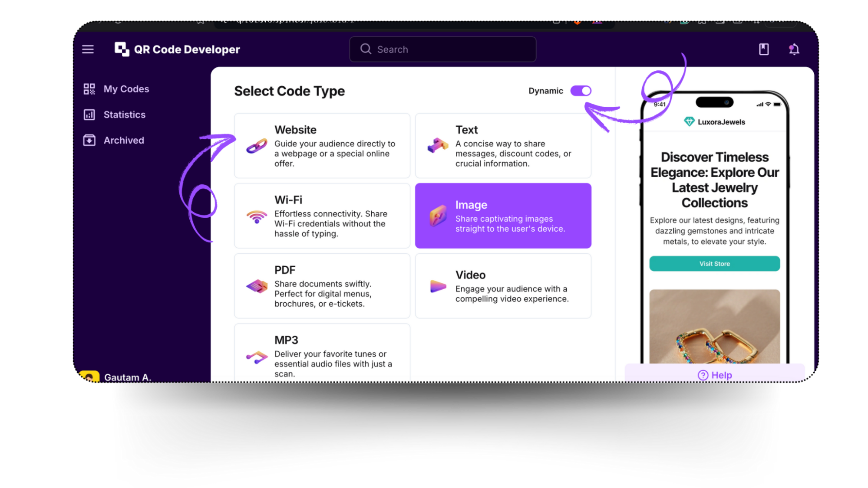Click the QR Code Developer logo

[x=176, y=49]
